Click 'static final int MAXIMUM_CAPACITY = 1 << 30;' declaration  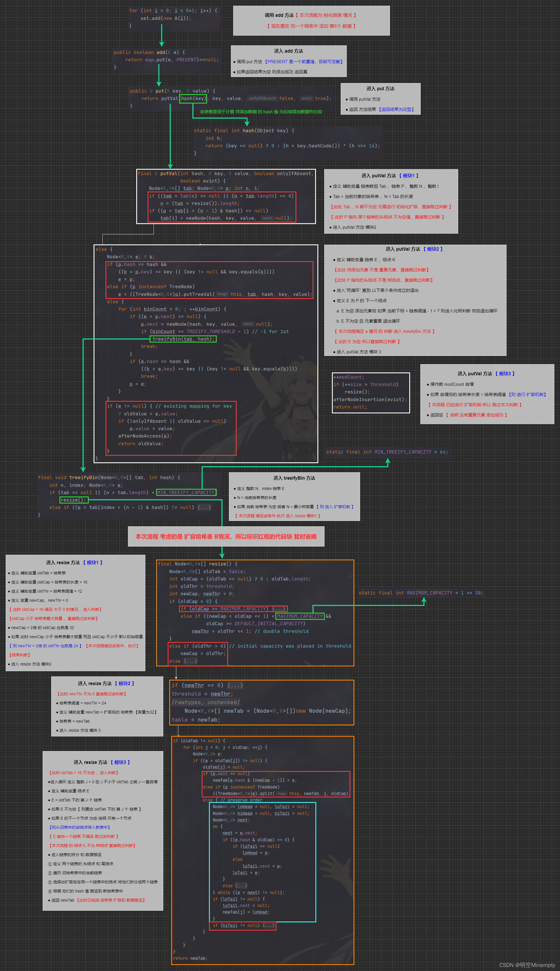(421, 593)
